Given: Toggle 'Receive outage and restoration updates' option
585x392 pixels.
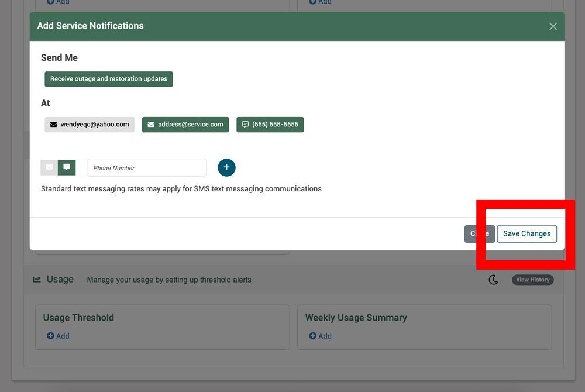Looking at the screenshot, I should click(x=109, y=79).
